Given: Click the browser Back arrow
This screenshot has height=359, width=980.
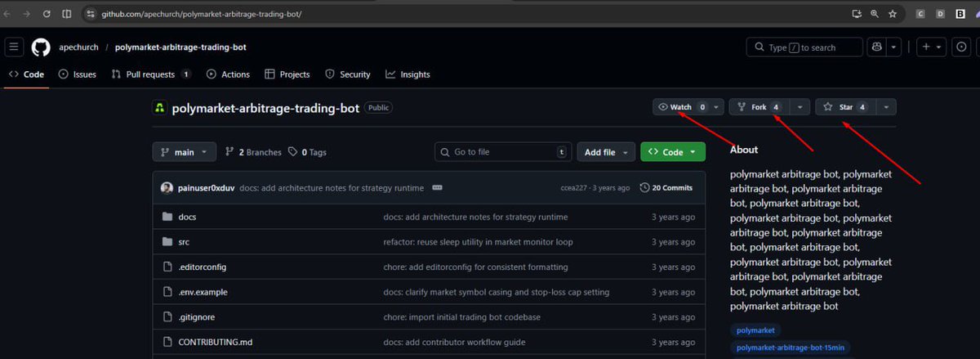Looking at the screenshot, I should tap(8, 14).
